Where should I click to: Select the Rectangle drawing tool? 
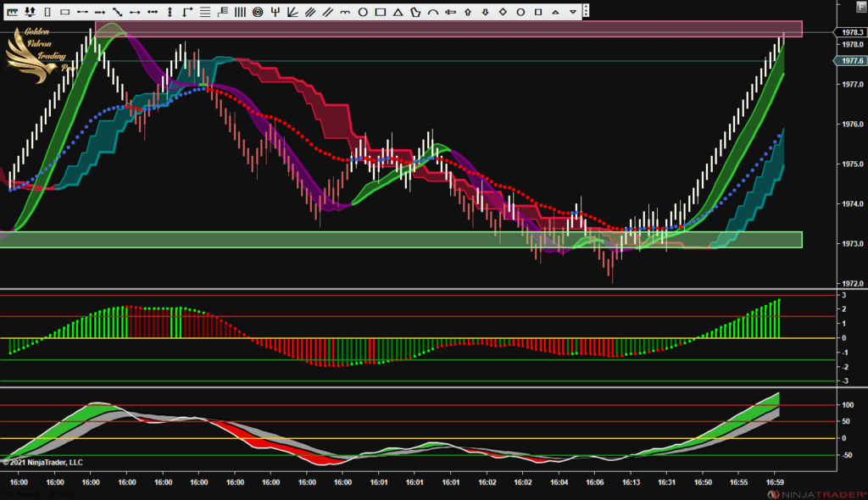point(381,10)
